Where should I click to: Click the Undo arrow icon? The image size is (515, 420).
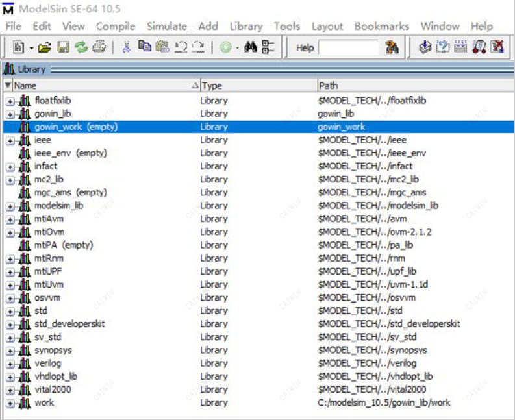click(x=181, y=47)
